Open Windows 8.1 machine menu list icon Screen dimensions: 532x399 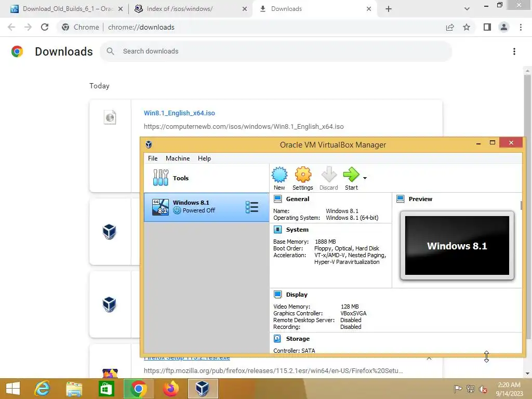coord(252,207)
